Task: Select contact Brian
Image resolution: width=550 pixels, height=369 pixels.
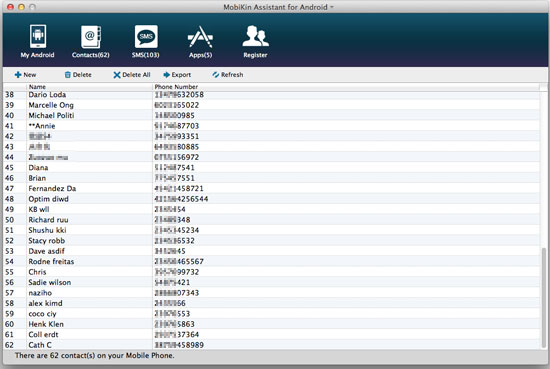Action: pyautogui.click(x=37, y=178)
